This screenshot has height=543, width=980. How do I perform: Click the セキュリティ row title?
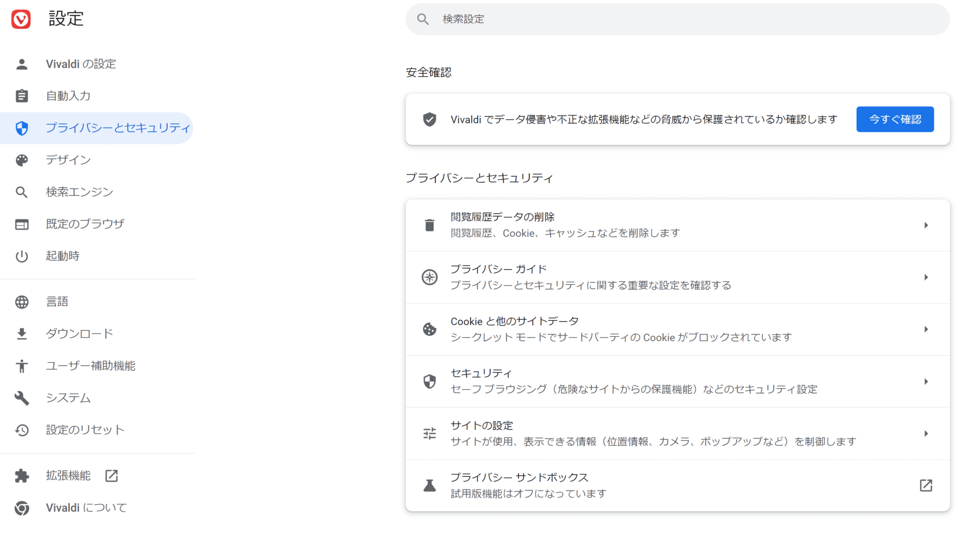[x=481, y=373]
